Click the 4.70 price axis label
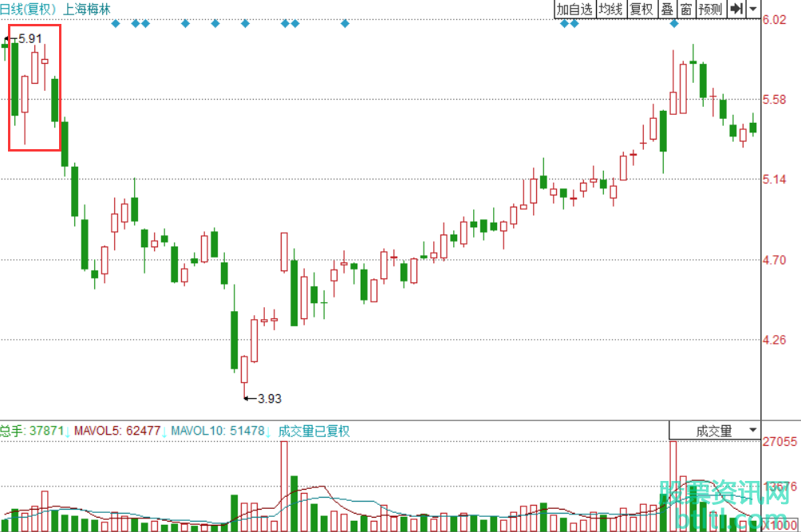Viewport: 801px width, 532px height. click(775, 260)
